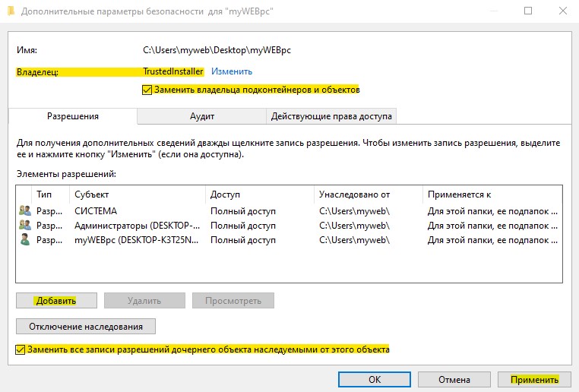Open the Разрешения tab

click(x=73, y=116)
